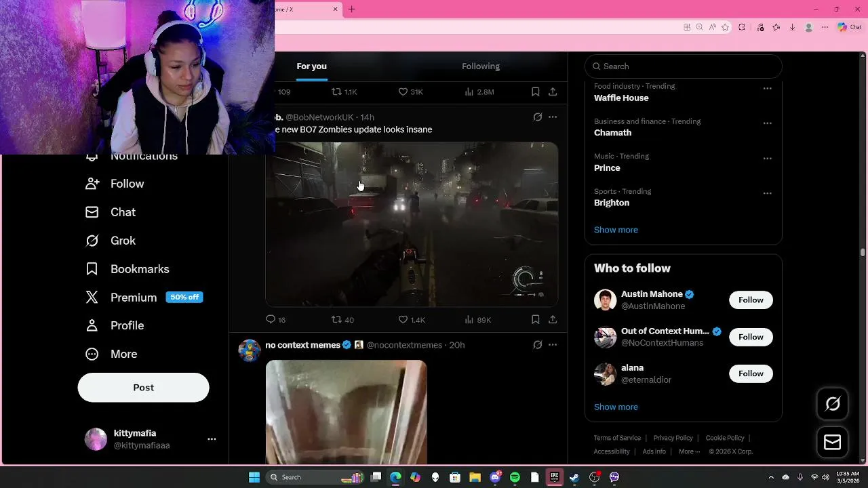Go to Premium in the sidebar
868x488 pixels.
144,298
